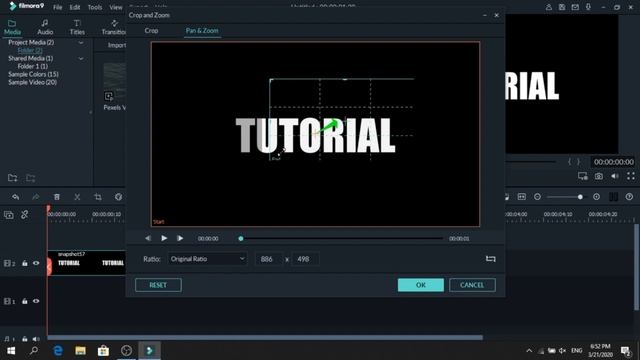The height and width of the screenshot is (360, 640).
Task: Open Windows Start menu
Action: click(11, 351)
